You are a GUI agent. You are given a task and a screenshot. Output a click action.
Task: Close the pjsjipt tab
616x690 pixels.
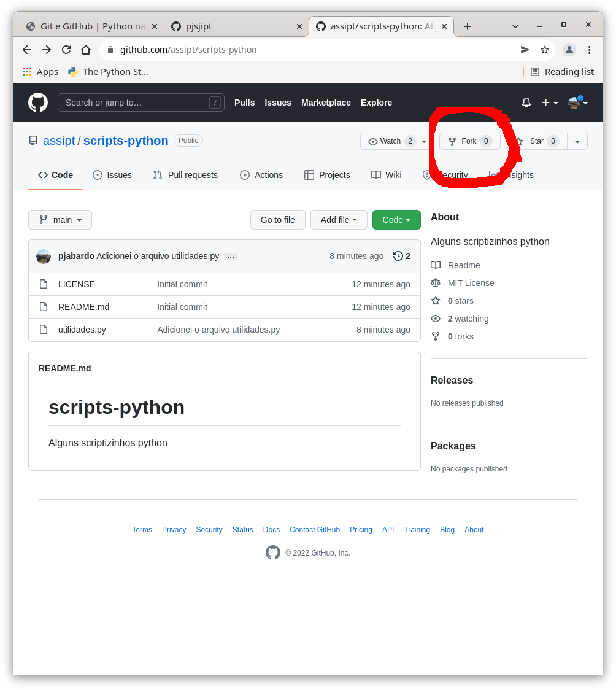pos(299,26)
